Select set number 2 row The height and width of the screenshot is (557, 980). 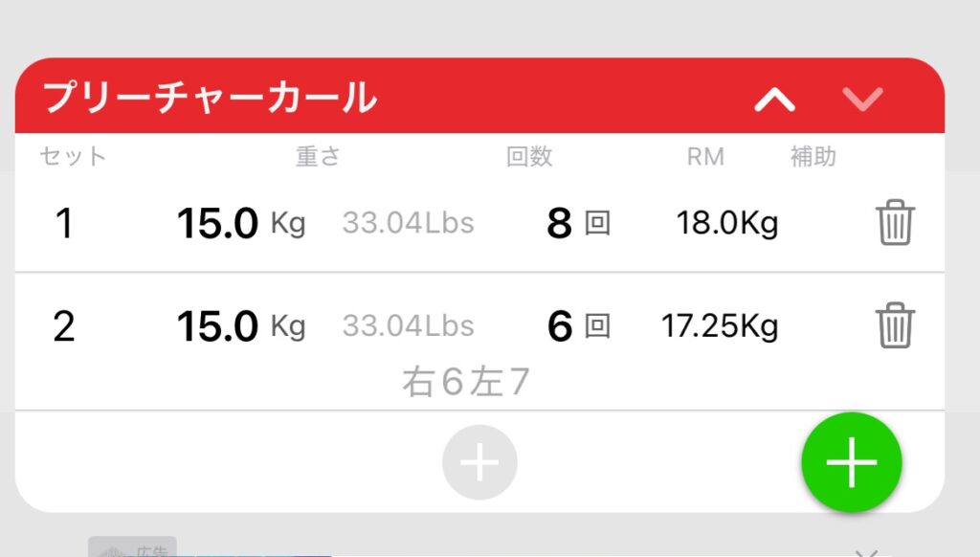click(479, 342)
